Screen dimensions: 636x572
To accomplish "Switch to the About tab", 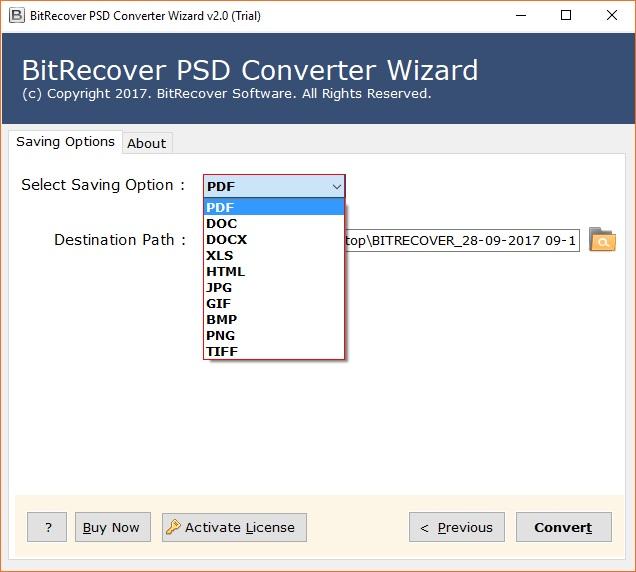I will (147, 143).
